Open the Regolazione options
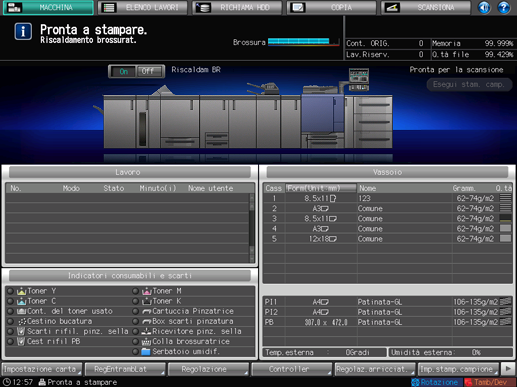Screen dimensions: 517x387 tap(208, 369)
